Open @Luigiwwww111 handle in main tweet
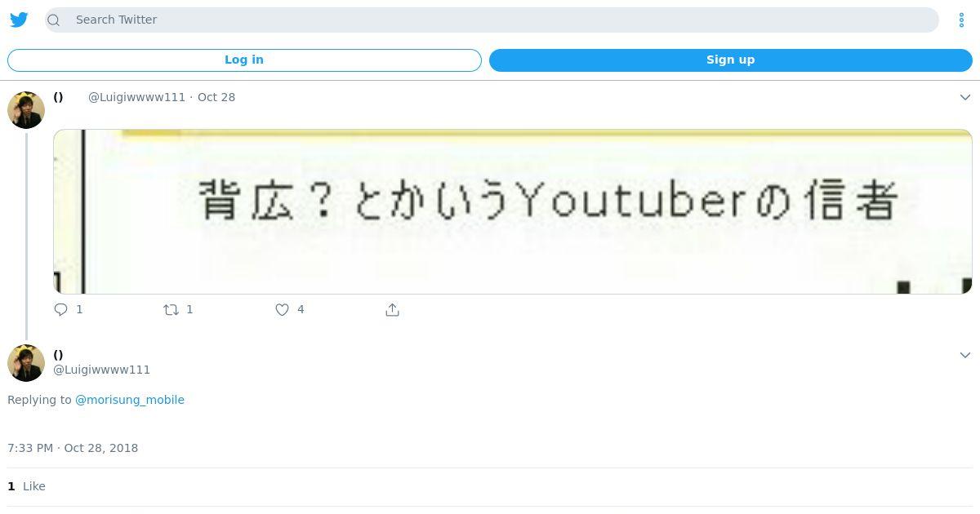This screenshot has height=514, width=980. pyautogui.click(x=102, y=370)
